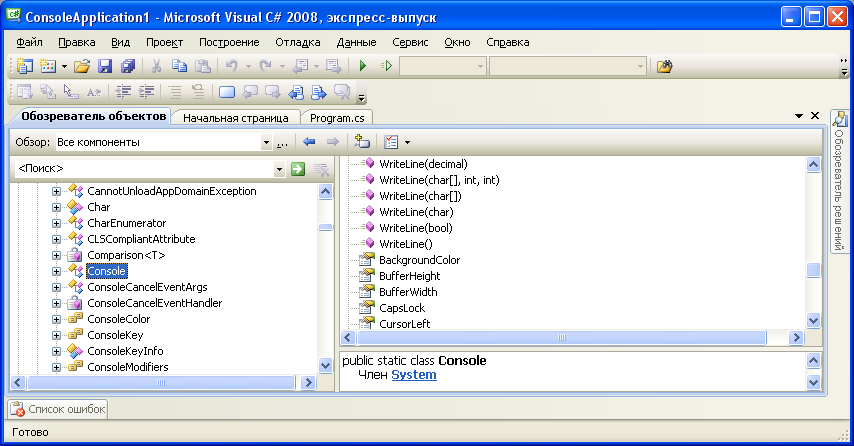Click the Decrease Indent icon
This screenshot has height=446, width=854.
click(x=124, y=92)
